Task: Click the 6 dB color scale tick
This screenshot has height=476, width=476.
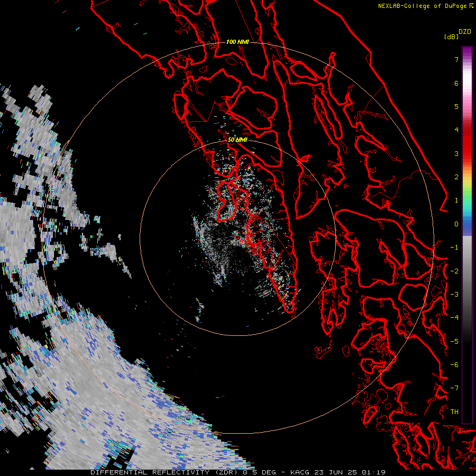Action: [456, 83]
